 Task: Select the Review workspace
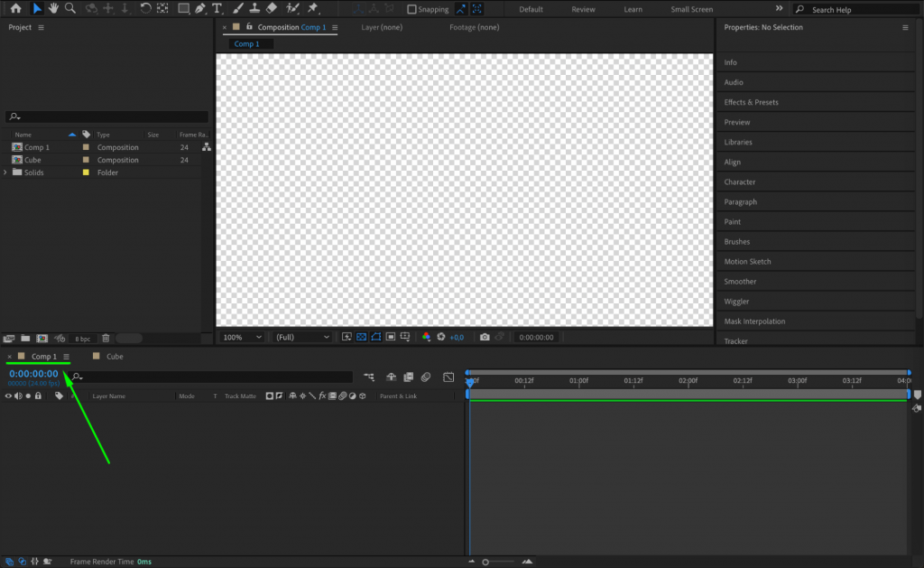click(x=583, y=8)
